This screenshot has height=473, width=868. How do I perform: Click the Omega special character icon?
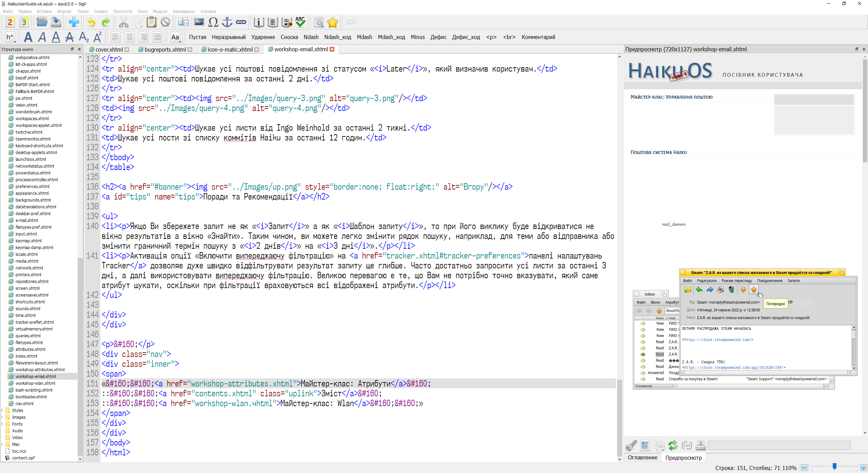click(213, 22)
